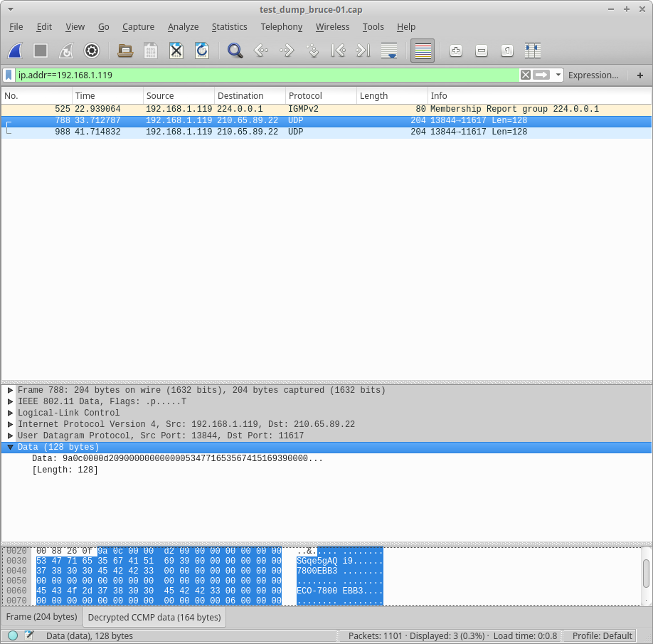Select UDP packet number 788
This screenshot has height=644, width=653.
326,120
